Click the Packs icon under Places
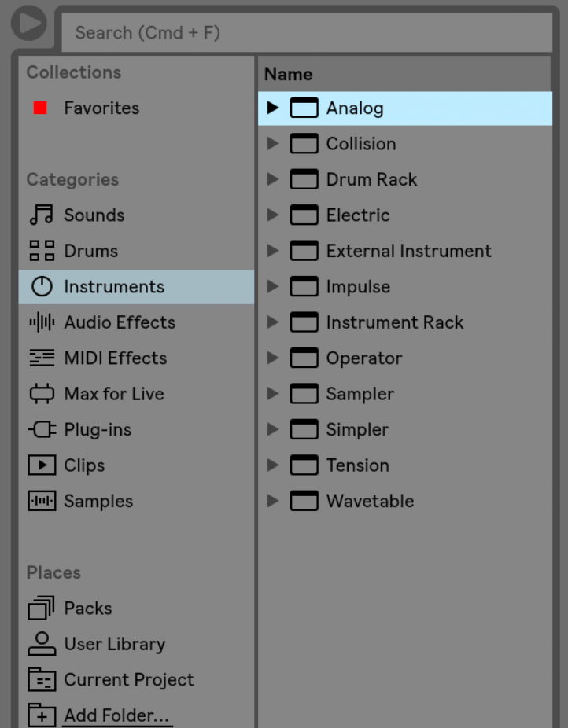Image resolution: width=568 pixels, height=728 pixels. [41, 608]
